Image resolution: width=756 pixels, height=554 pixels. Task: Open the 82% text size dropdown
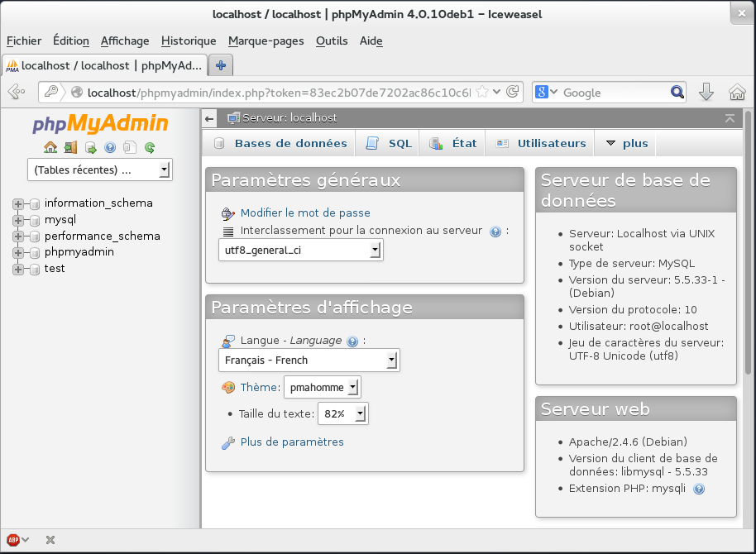(x=342, y=413)
